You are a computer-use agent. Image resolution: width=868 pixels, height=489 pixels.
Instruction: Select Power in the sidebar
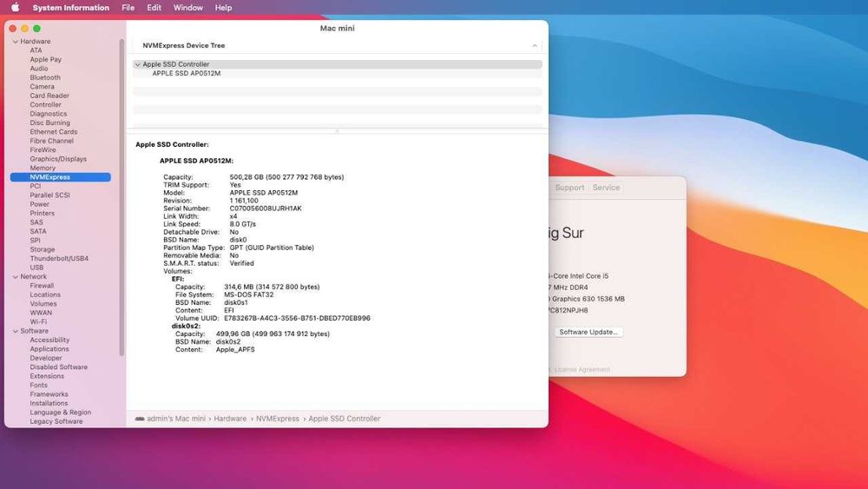pos(39,204)
